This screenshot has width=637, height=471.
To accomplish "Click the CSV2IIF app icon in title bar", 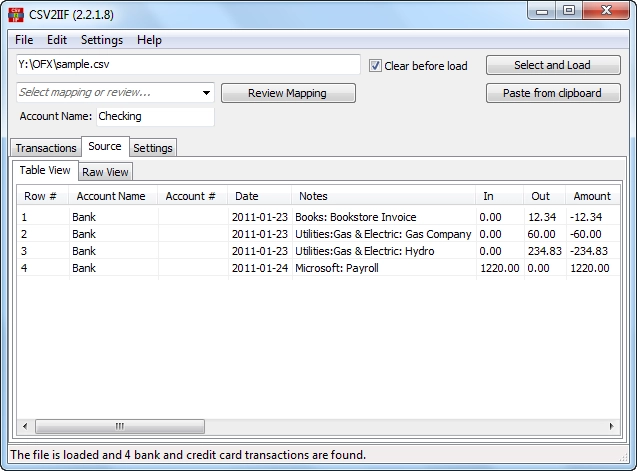I will click(16, 15).
